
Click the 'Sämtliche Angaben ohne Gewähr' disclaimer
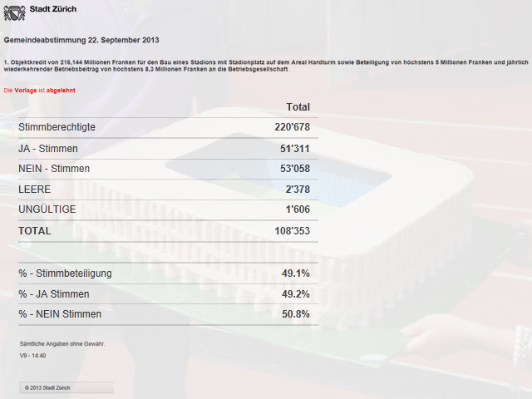(x=62, y=343)
